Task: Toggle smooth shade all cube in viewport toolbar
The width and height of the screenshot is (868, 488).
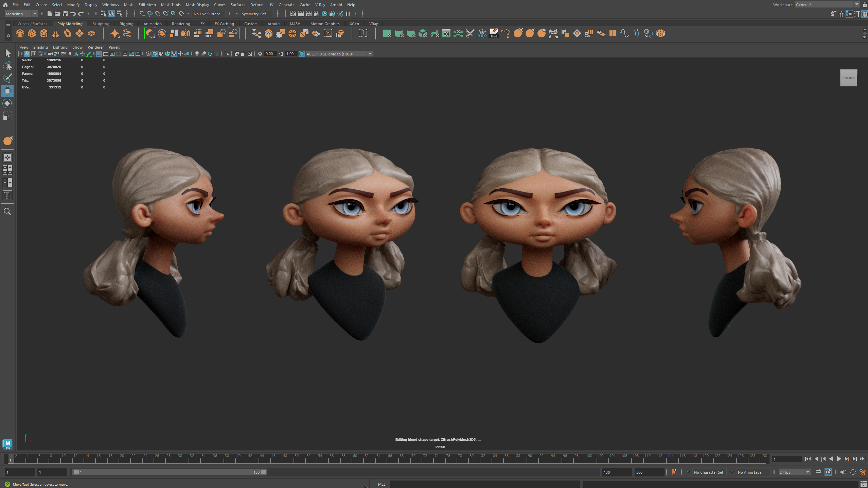Action: coord(155,54)
